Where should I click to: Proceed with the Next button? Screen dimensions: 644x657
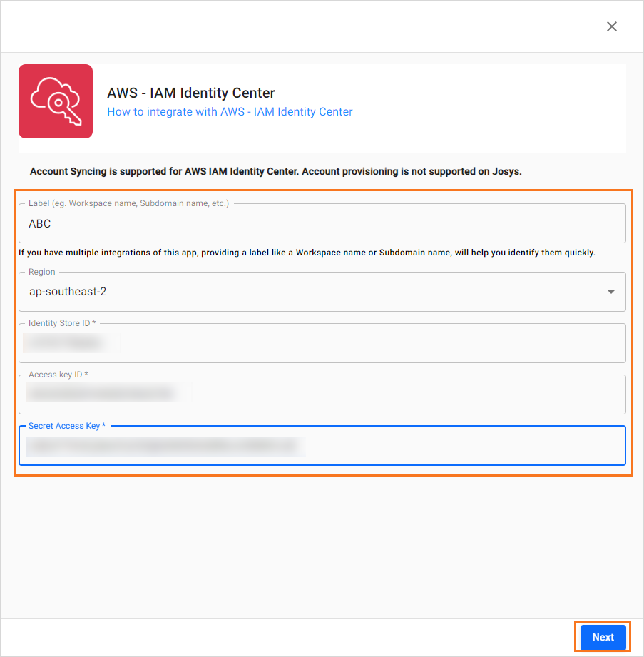pyautogui.click(x=603, y=637)
